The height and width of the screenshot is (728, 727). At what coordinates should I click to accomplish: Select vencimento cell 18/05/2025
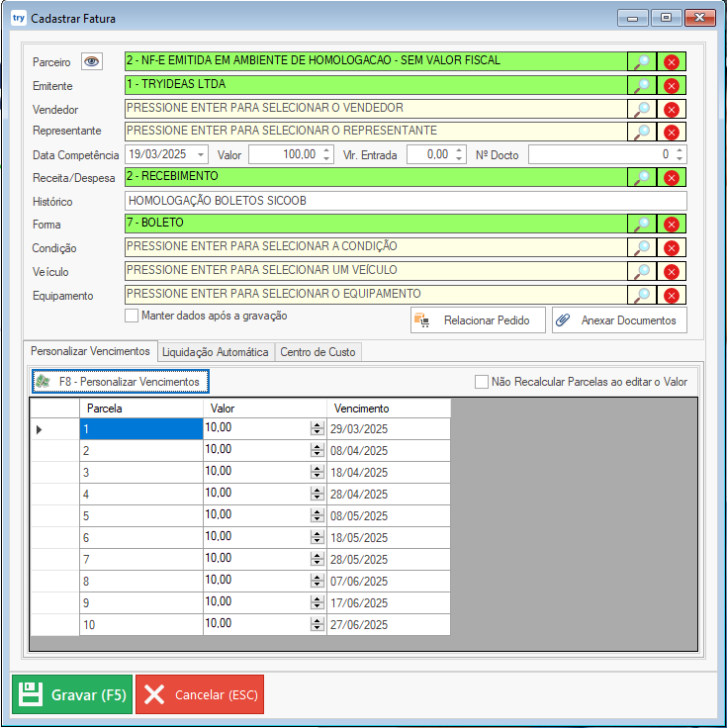pos(389,538)
